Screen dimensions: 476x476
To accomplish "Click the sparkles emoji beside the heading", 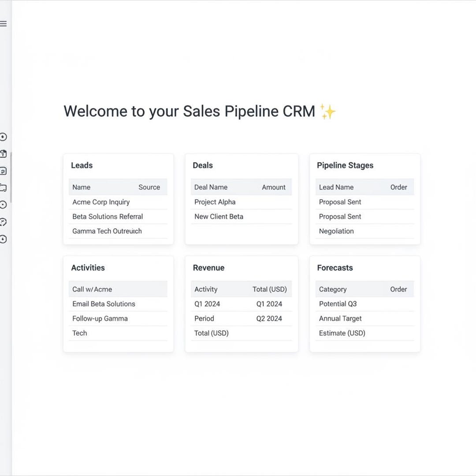I will tap(328, 112).
